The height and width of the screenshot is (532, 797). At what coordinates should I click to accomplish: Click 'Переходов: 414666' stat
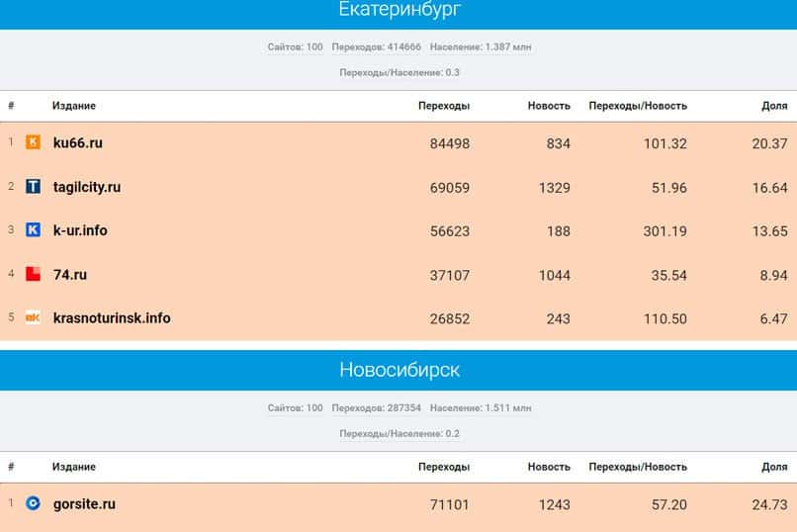(377, 46)
